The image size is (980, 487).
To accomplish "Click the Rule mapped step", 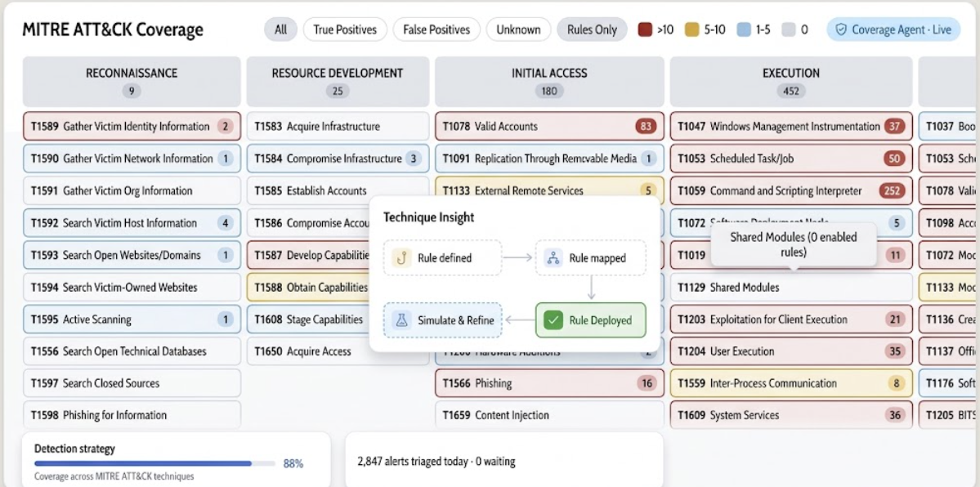I will pyautogui.click(x=591, y=257).
